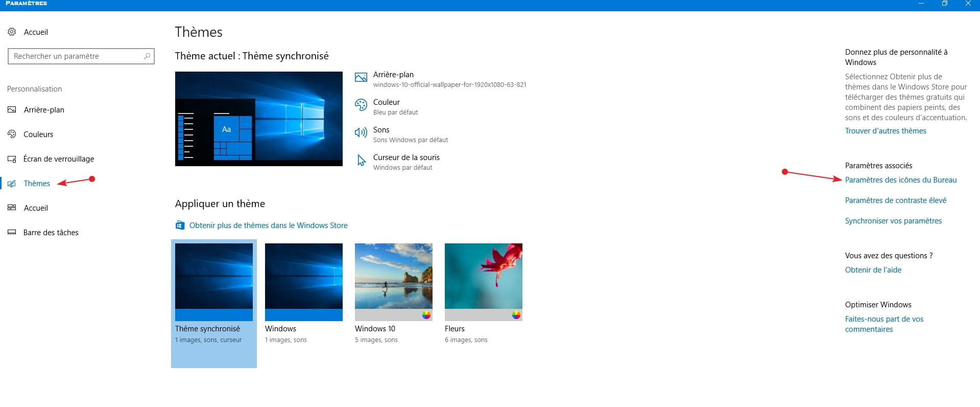Click the 'Appliquer un thème' heading
980x407 pixels.
pyautogui.click(x=220, y=203)
